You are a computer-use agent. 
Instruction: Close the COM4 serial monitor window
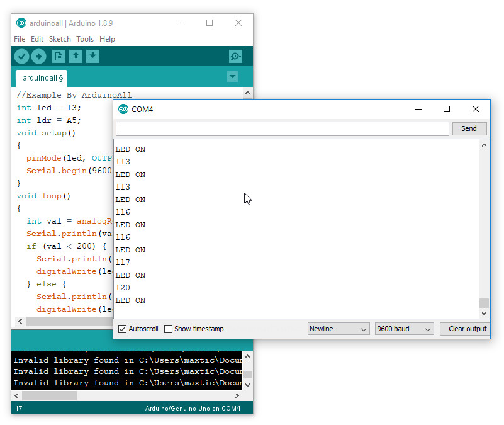(476, 109)
